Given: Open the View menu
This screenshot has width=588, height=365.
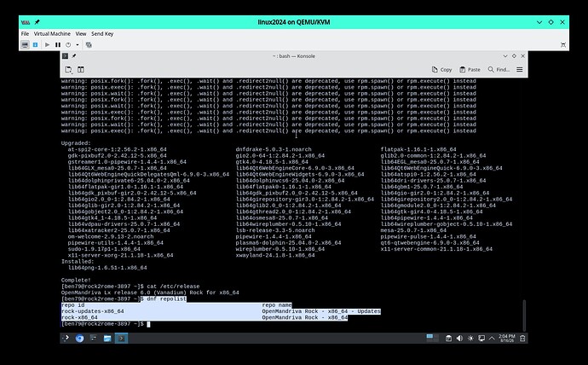Looking at the screenshot, I should pyautogui.click(x=81, y=34).
